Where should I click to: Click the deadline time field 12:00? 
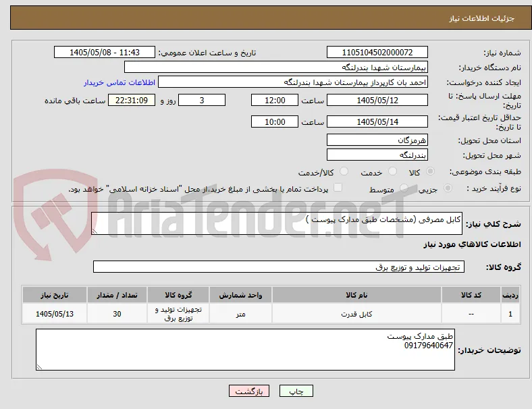pos(275,100)
